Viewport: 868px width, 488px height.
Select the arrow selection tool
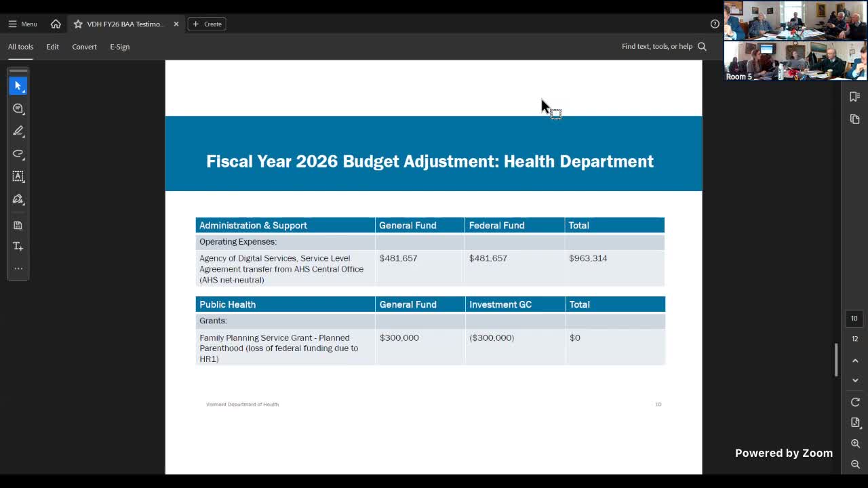pos(18,86)
